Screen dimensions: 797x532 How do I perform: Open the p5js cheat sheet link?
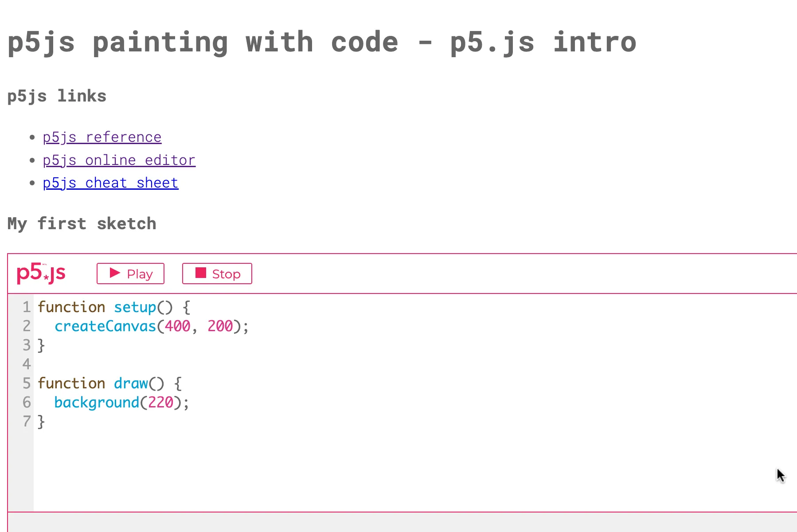coord(110,183)
